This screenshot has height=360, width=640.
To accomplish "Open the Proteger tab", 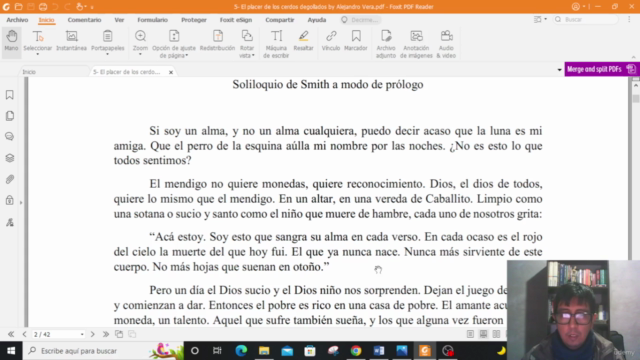I will (x=194, y=20).
